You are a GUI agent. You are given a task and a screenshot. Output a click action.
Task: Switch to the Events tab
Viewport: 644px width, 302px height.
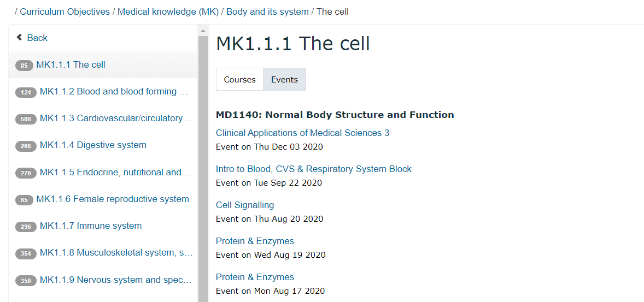284,79
